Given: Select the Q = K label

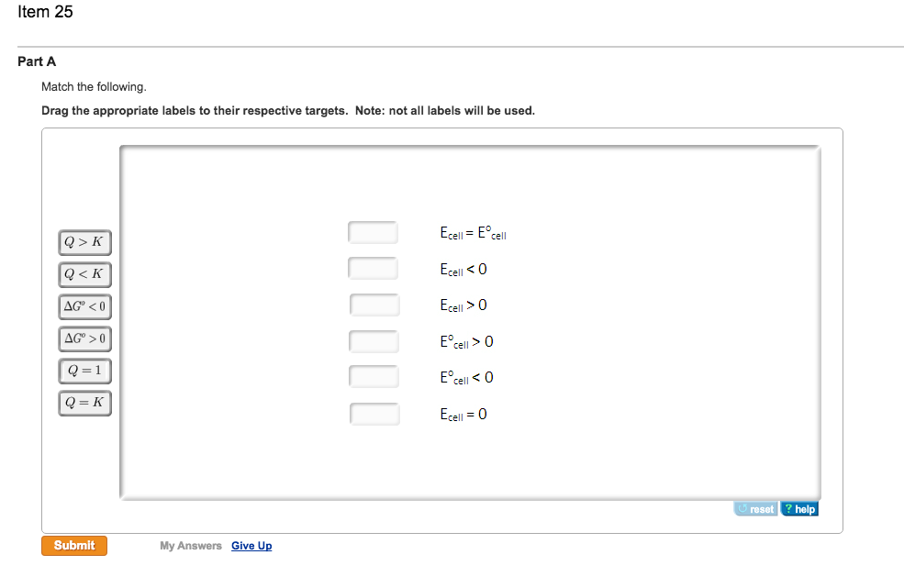Looking at the screenshot, I should click(x=84, y=403).
